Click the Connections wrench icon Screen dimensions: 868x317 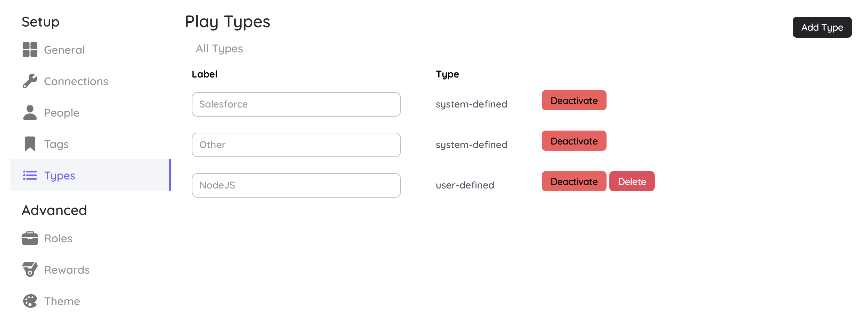coord(30,81)
